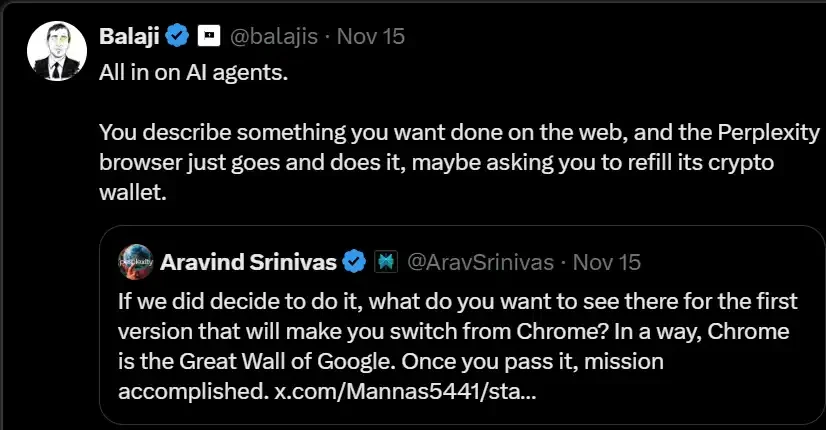
Task: Click Aravind Srinivas's blue verified badge
Action: 353,262
